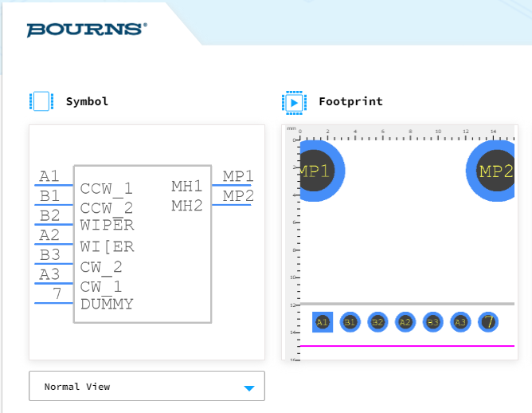This screenshot has height=413, width=532.
Task: Click the CCW_1 pin label
Action: pos(106,189)
